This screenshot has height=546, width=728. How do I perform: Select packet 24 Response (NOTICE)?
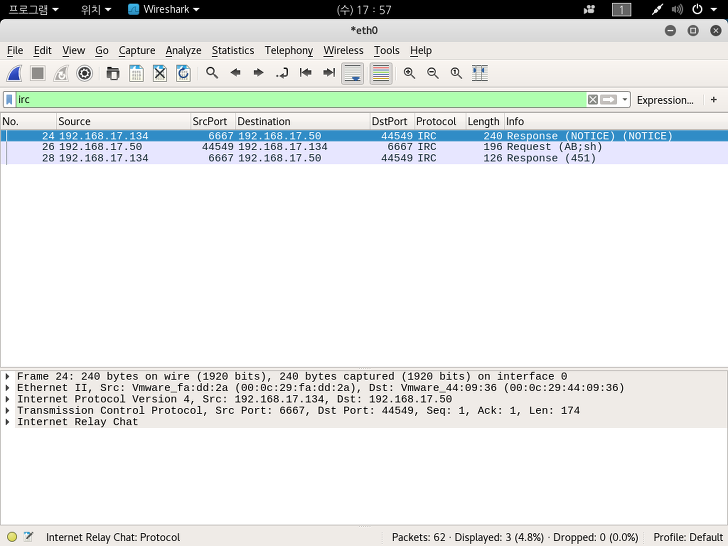(364, 136)
